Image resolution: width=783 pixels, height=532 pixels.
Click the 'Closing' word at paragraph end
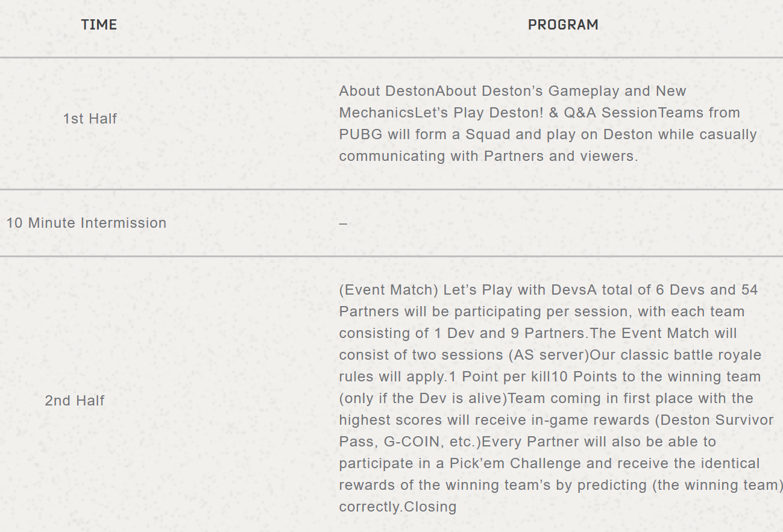(x=430, y=507)
